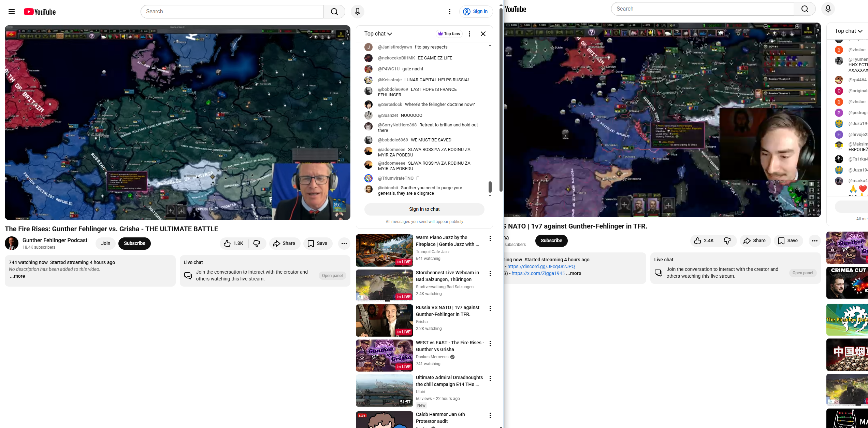
Task: Expand the Top chat dropdown in left window
Action: [378, 34]
